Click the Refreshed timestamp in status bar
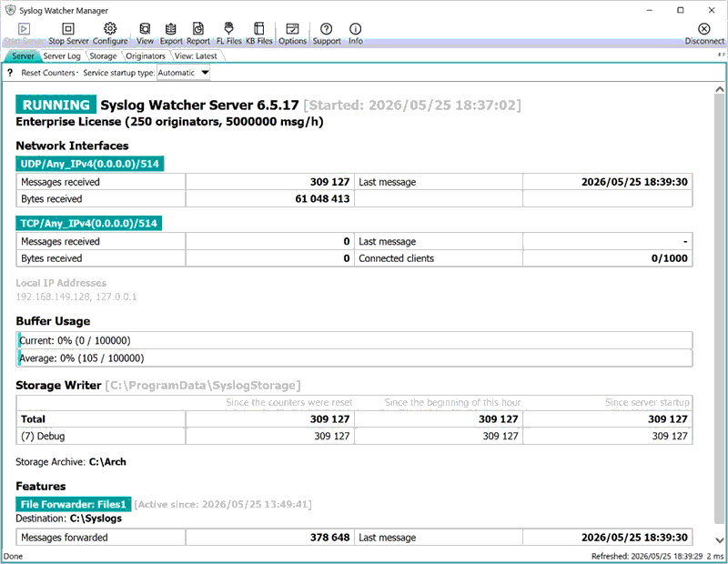This screenshot has width=728, height=564. (x=647, y=556)
